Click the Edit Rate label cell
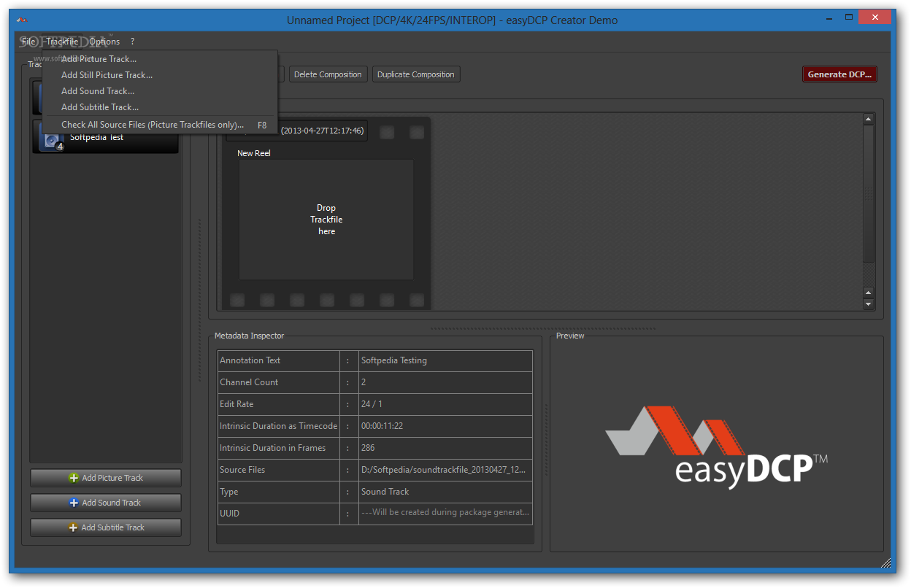Viewport: 911px width, 588px height. (279, 404)
